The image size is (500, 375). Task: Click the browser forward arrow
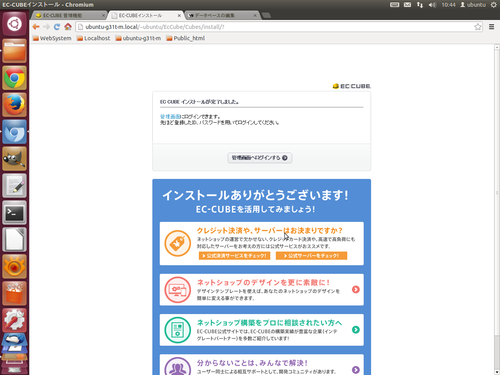click(x=46, y=27)
